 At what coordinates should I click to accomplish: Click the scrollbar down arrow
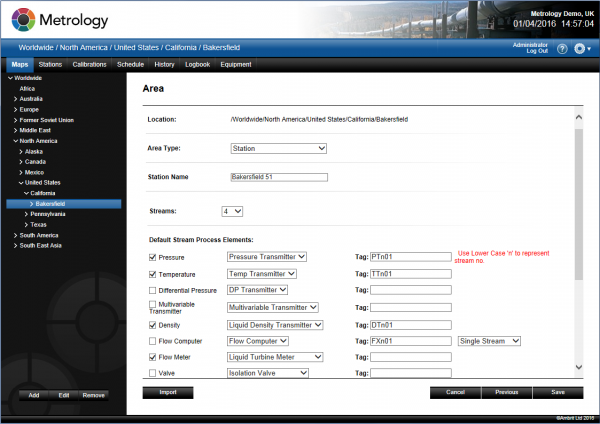point(579,367)
